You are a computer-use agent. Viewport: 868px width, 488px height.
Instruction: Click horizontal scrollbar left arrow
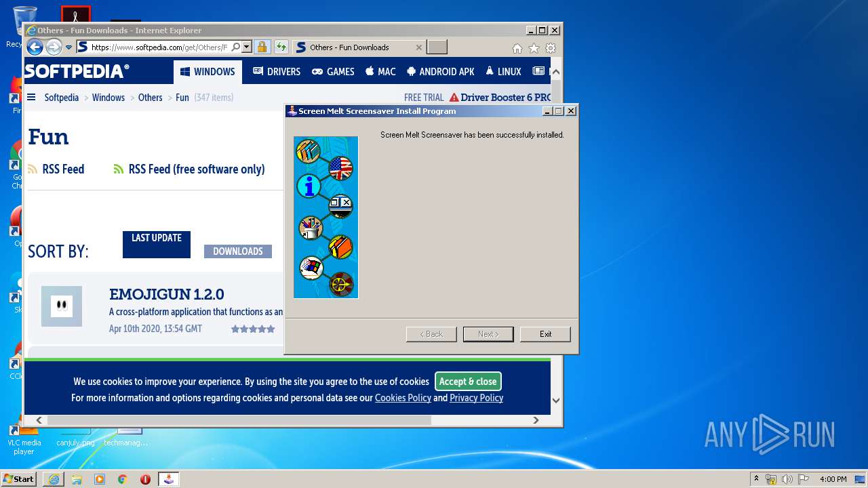(39, 420)
